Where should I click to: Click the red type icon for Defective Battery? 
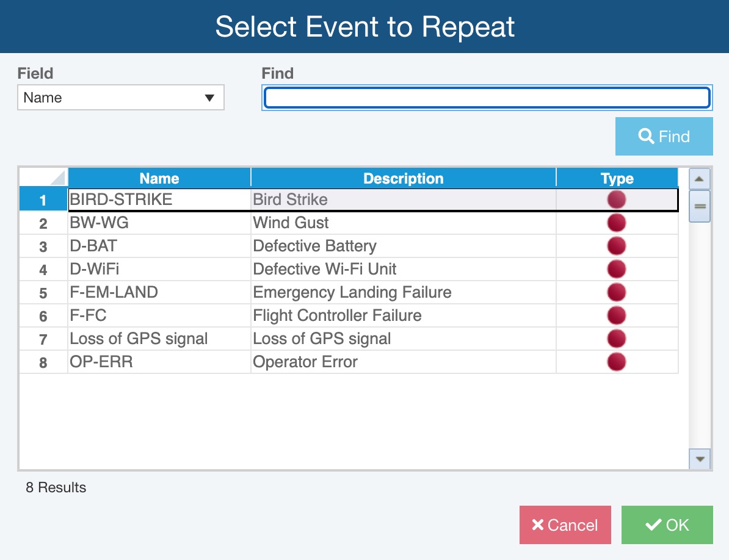coord(617,246)
